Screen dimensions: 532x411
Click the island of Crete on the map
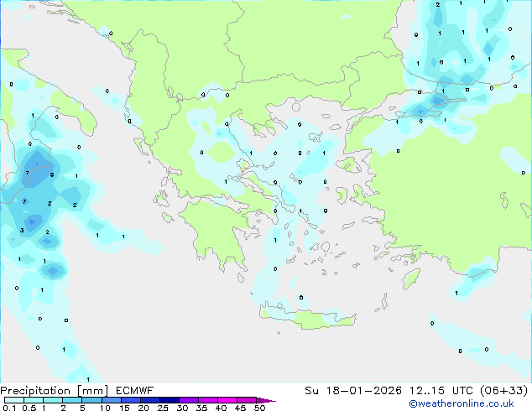click(x=308, y=316)
